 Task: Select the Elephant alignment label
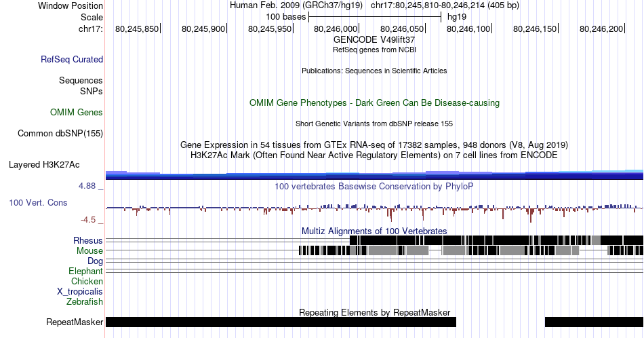(x=85, y=271)
